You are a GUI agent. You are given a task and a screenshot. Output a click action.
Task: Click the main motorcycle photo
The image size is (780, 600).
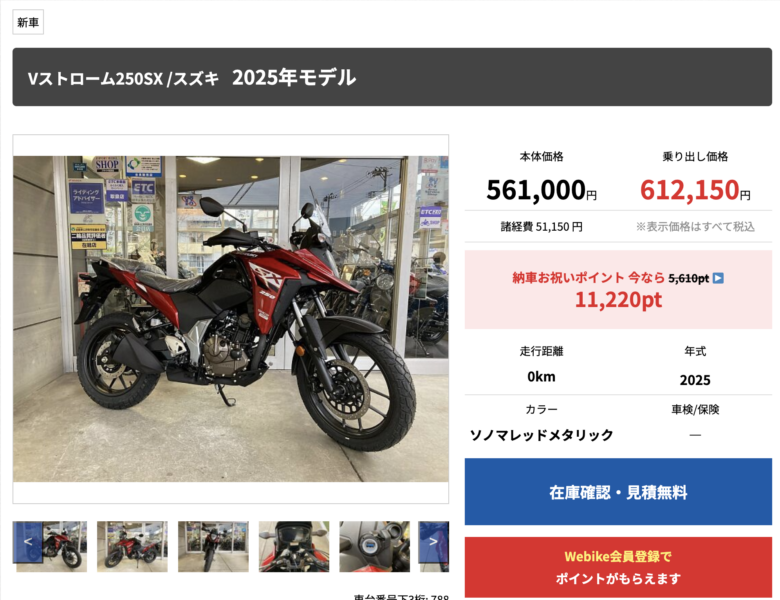coord(231,319)
